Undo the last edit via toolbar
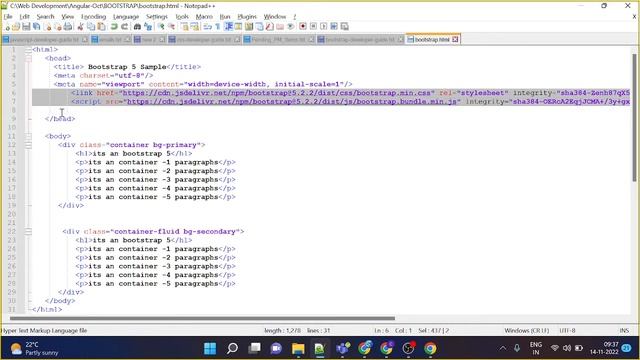Screen dimensions: 640x360 (x=114, y=27)
